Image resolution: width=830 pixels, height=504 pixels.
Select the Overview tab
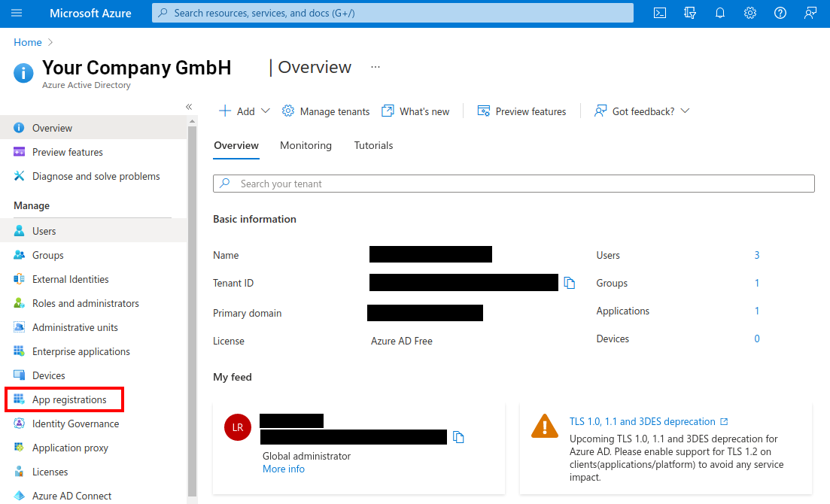click(236, 146)
